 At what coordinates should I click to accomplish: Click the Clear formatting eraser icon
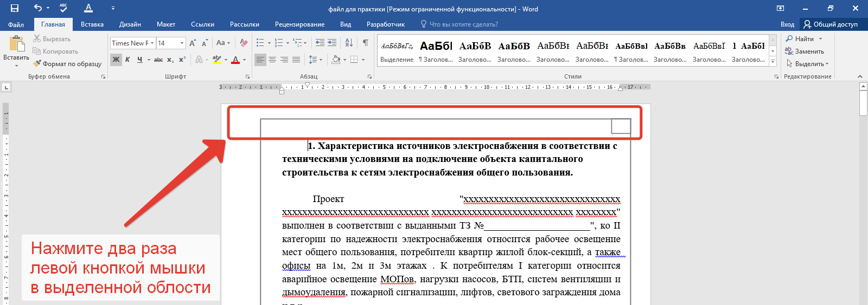(244, 43)
